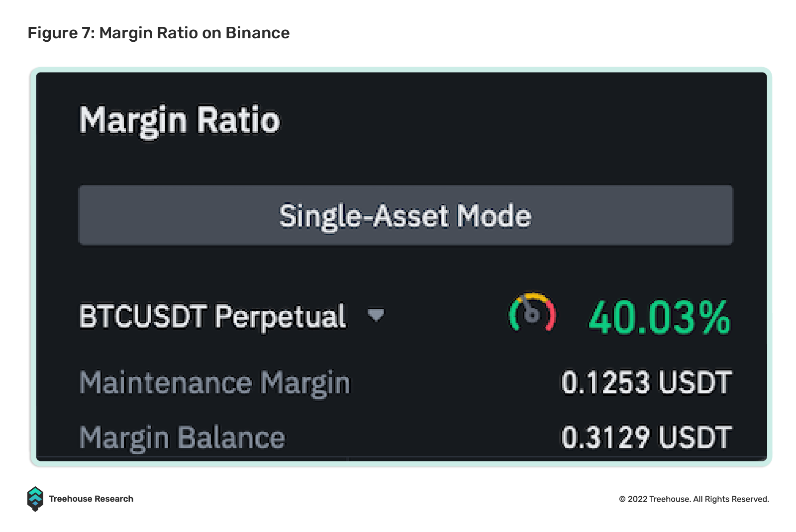Select the Maintenance Margin label
Screen dimensions: 796x532
[215, 383]
